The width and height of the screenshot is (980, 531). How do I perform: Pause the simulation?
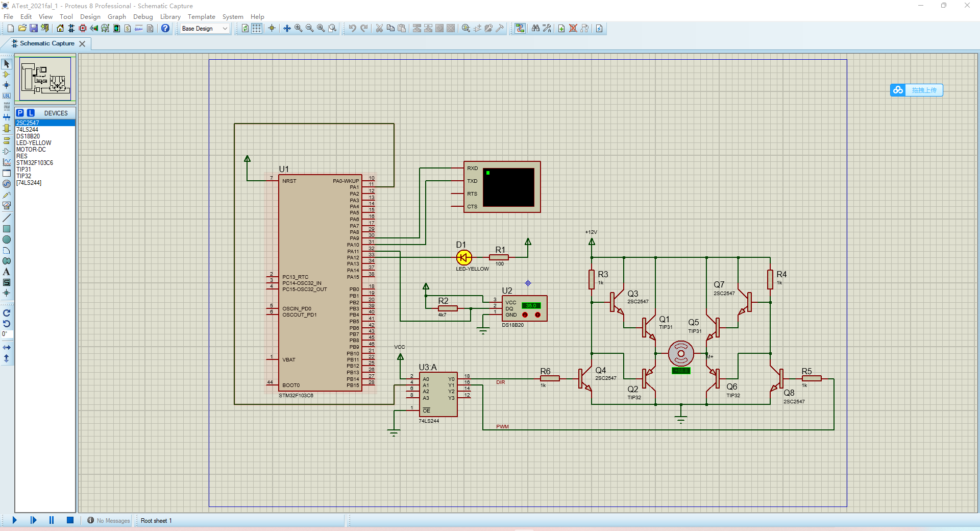point(52,520)
